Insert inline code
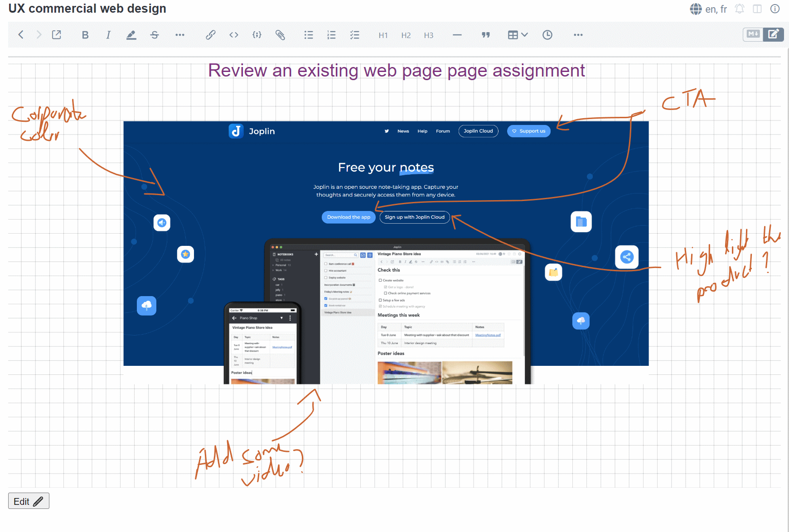Screen dimensions: 789x532 [x=234, y=35]
